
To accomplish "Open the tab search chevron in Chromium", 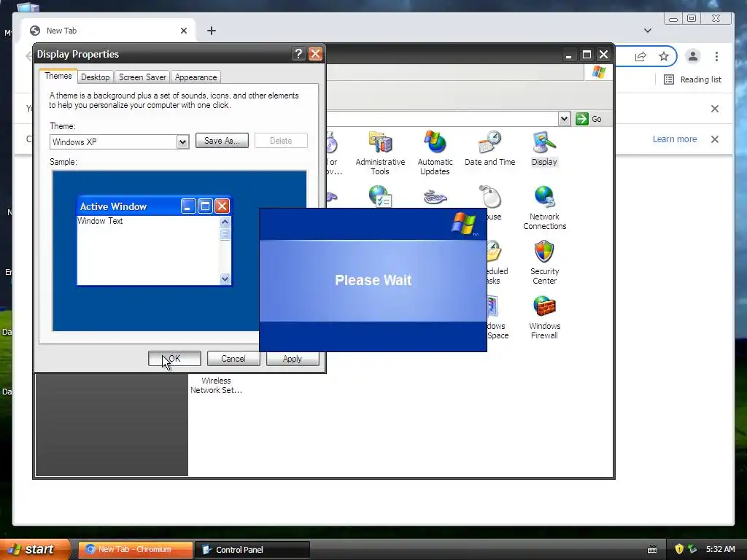I will [648, 31].
